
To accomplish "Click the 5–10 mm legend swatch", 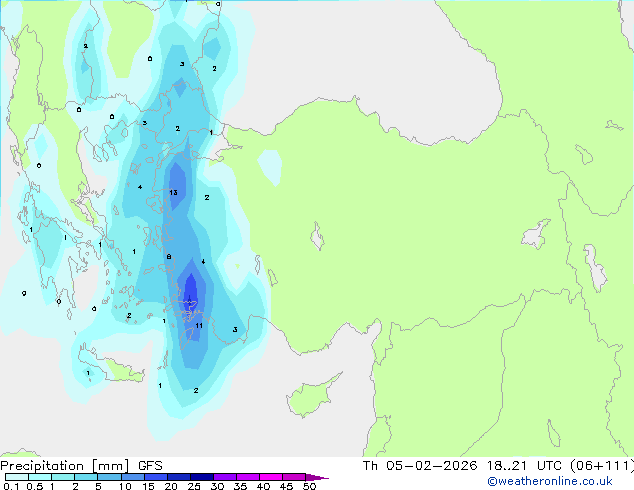I will tap(109, 477).
